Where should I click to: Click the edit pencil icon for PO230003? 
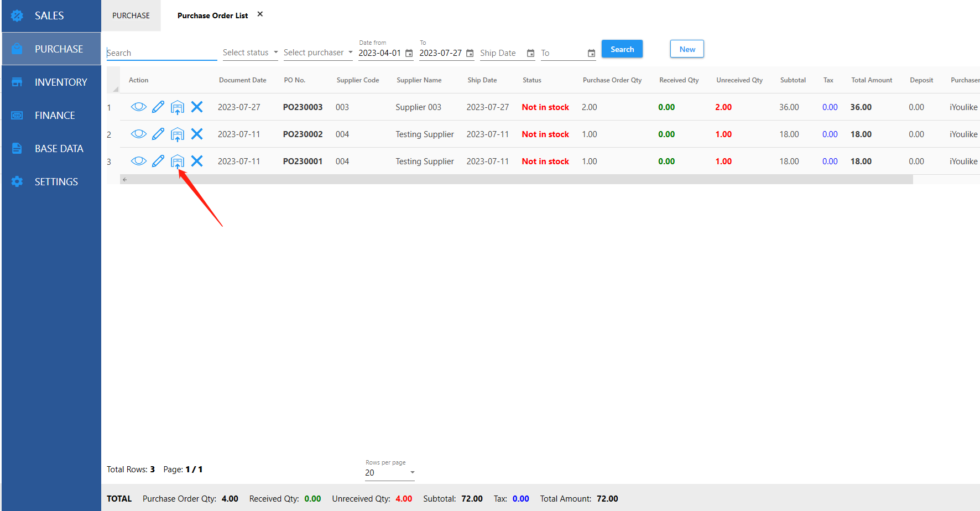pyautogui.click(x=158, y=107)
